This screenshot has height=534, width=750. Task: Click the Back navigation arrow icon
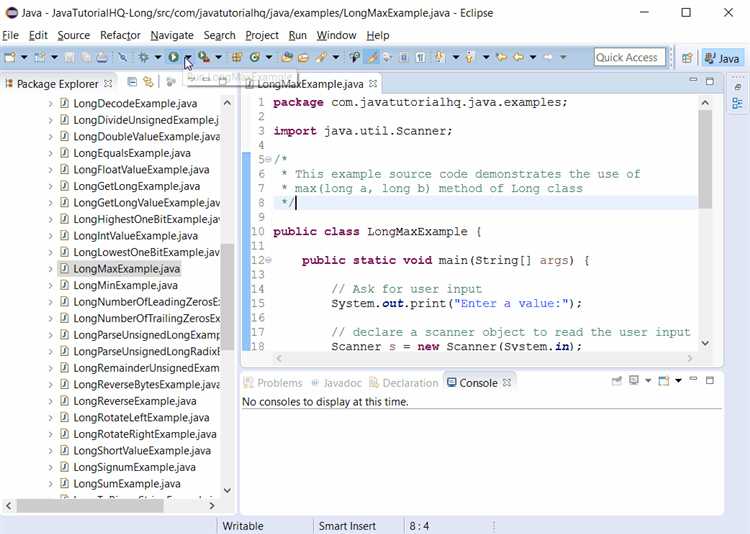pos(518,57)
